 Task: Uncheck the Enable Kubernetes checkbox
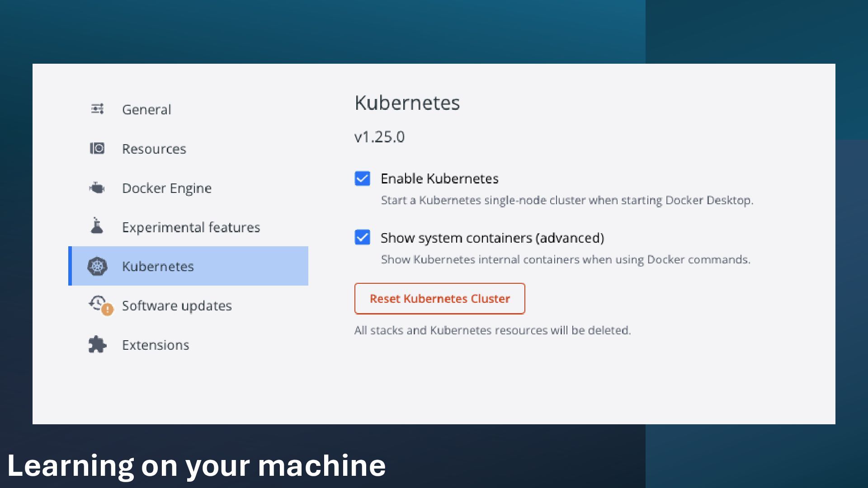362,178
